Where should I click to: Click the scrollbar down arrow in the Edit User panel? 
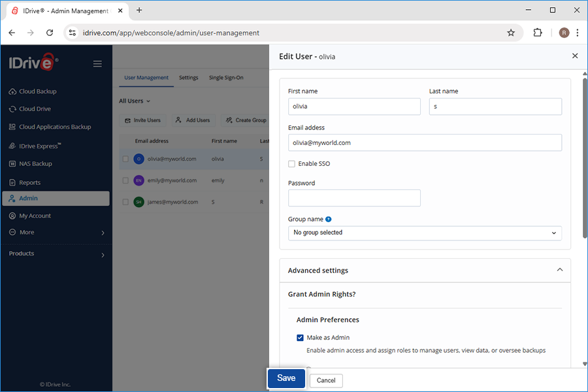click(585, 364)
